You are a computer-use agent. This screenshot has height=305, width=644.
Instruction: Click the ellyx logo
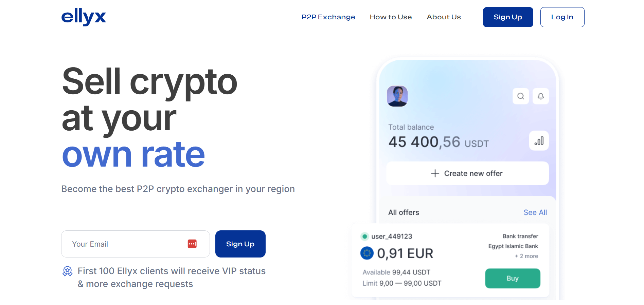coord(84,17)
